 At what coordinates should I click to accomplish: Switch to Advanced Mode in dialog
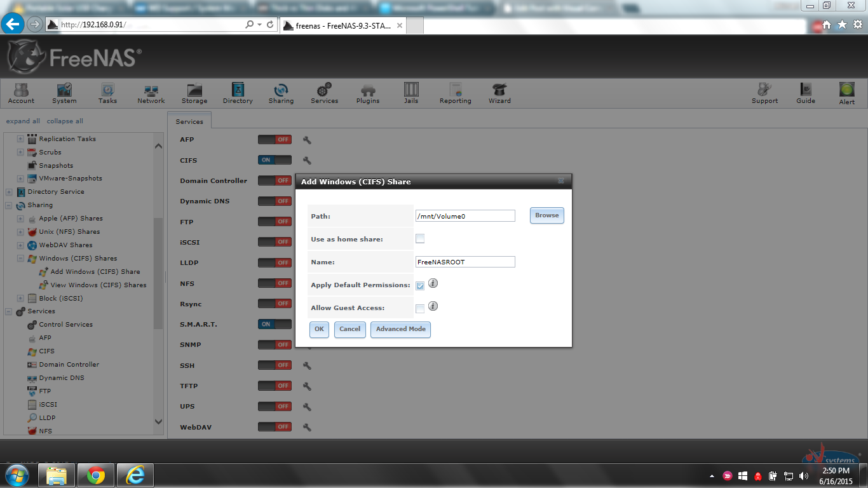(x=400, y=329)
